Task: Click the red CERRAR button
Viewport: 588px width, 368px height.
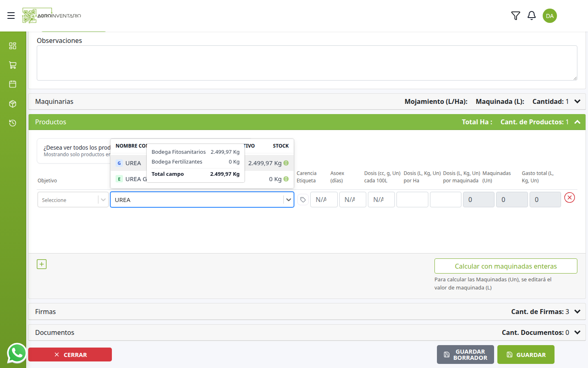Action: pyautogui.click(x=70, y=355)
